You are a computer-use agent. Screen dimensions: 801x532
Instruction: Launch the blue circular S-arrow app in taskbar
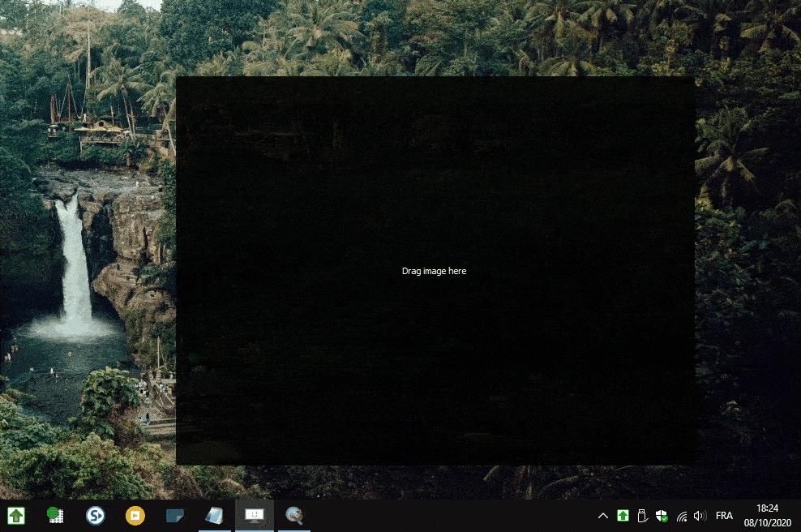pyautogui.click(x=95, y=515)
